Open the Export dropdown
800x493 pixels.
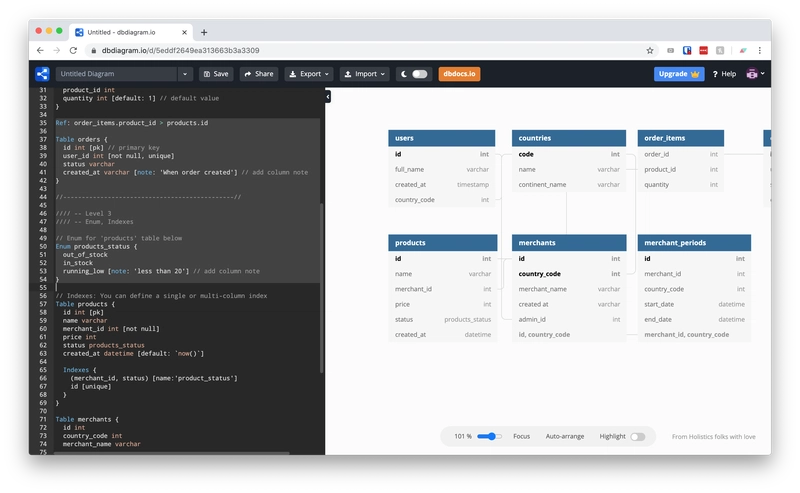(309, 74)
